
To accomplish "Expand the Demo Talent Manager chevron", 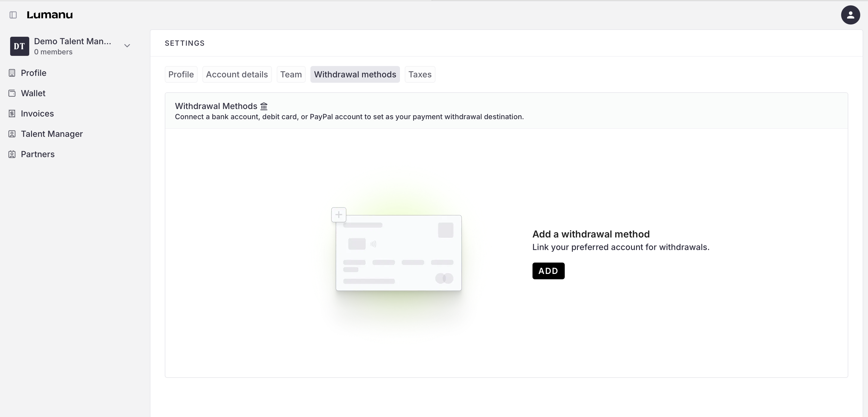I will [x=127, y=46].
